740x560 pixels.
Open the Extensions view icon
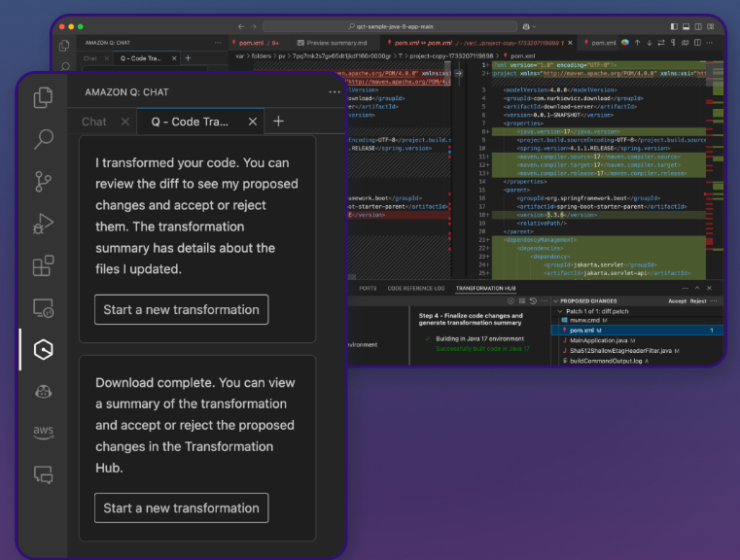click(43, 265)
